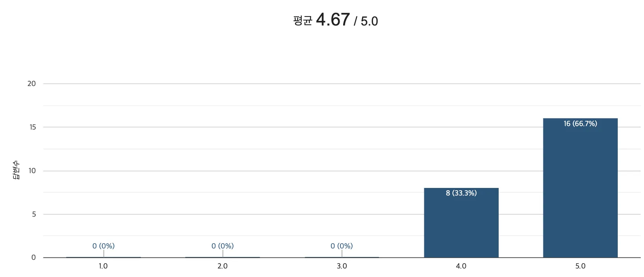Click the 답변수 y-axis title
This screenshot has height=277, width=644.
point(16,170)
